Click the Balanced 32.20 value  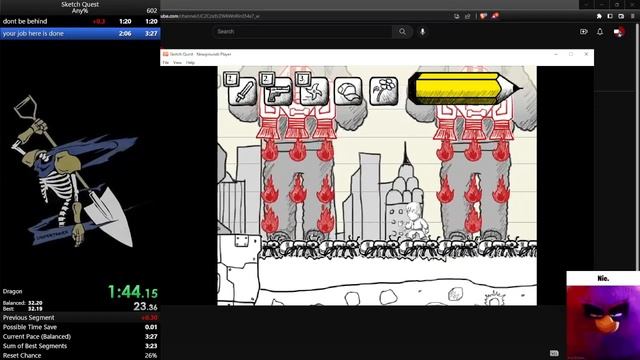[35, 303]
